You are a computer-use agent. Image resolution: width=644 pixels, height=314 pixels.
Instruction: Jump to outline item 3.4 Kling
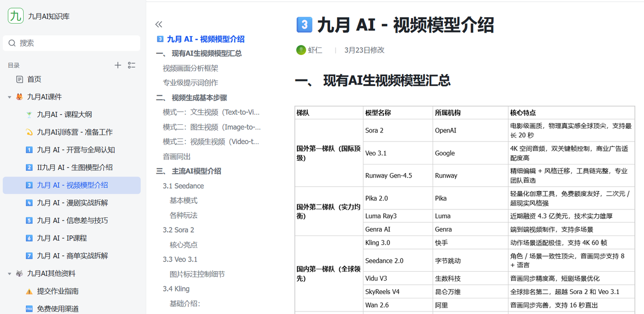176,289
